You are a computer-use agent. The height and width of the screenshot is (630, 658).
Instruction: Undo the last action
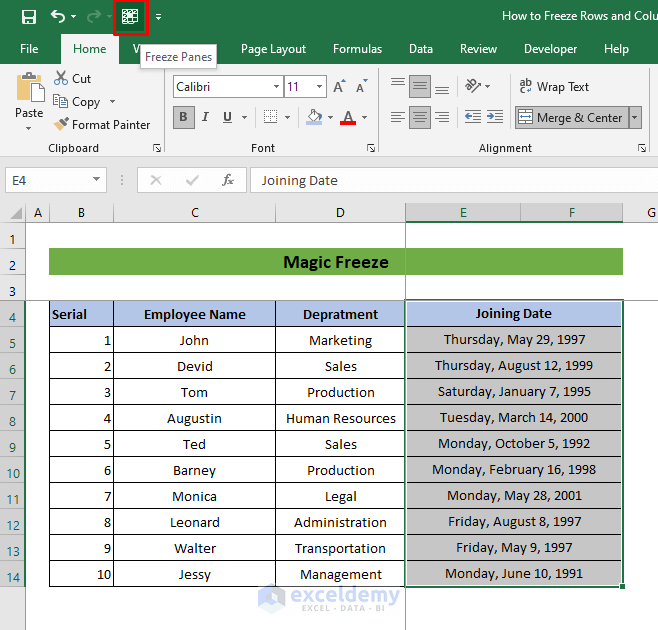(58, 16)
